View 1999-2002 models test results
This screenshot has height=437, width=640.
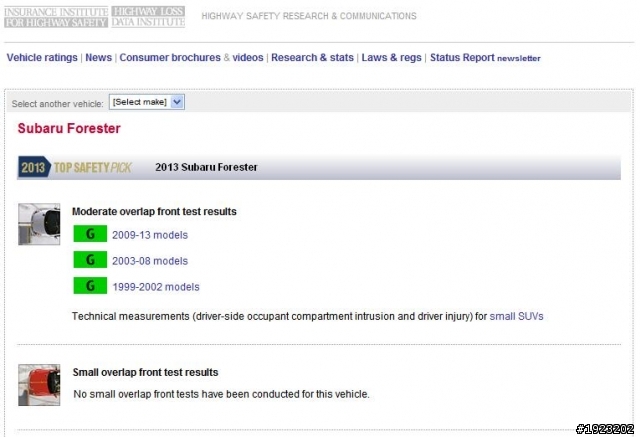tap(156, 287)
